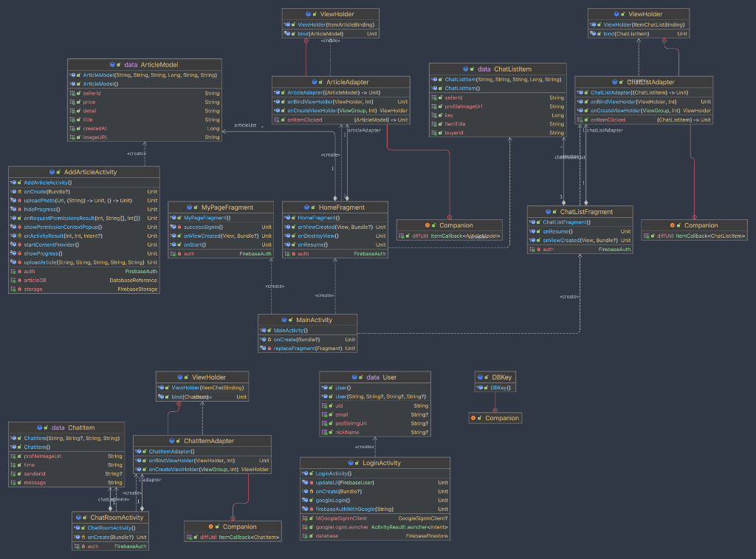Select MainActivity() constructor row

tap(308, 330)
